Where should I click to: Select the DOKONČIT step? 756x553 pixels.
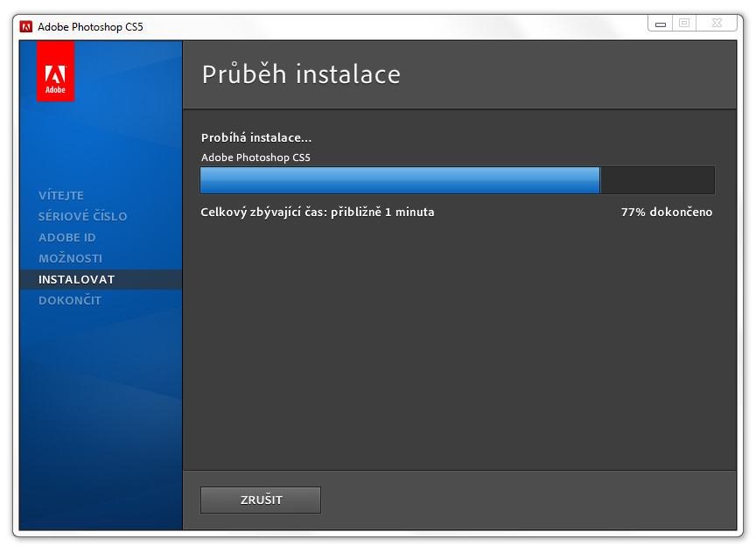tap(70, 300)
